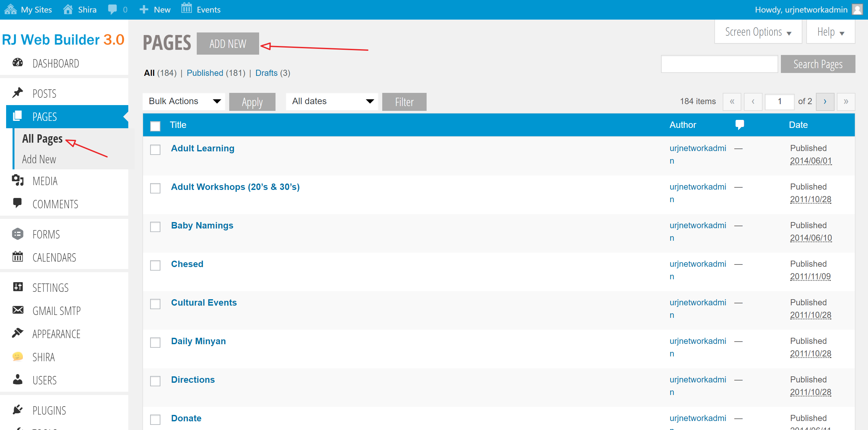
Task: Click the comments bubble column header icon
Action: tap(739, 125)
